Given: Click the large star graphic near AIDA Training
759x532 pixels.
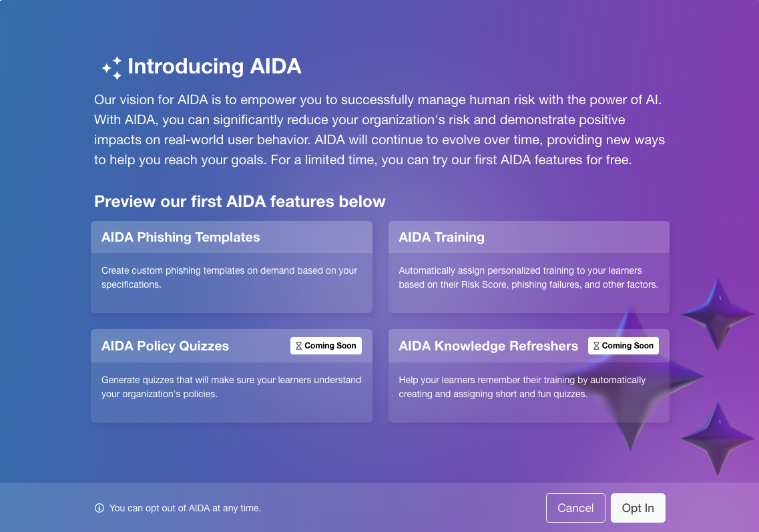Looking at the screenshot, I should point(717,314).
